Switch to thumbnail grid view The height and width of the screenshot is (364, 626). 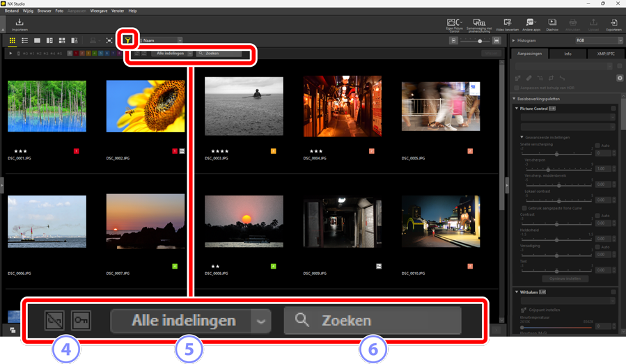(x=12, y=40)
